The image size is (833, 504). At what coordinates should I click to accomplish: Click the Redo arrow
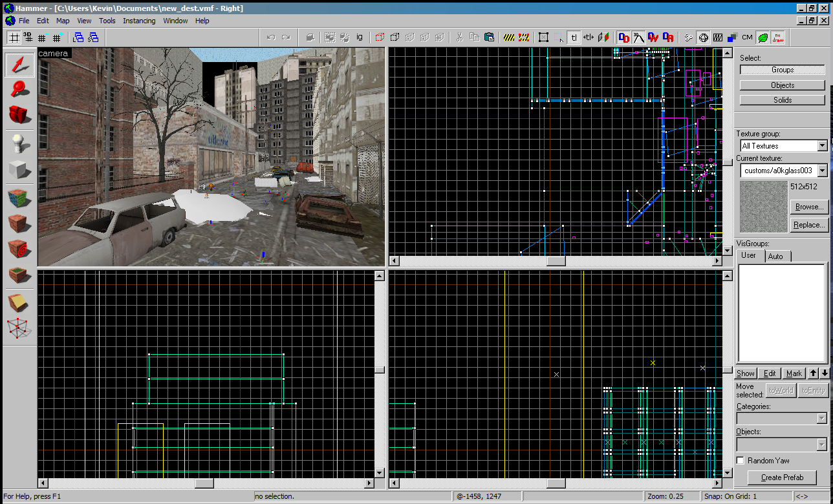tap(287, 37)
